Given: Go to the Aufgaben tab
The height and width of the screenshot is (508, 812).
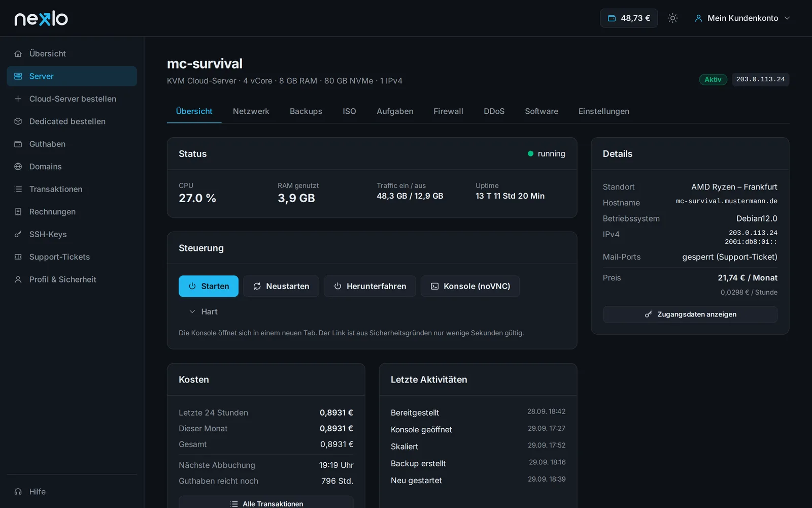Looking at the screenshot, I should pos(395,111).
